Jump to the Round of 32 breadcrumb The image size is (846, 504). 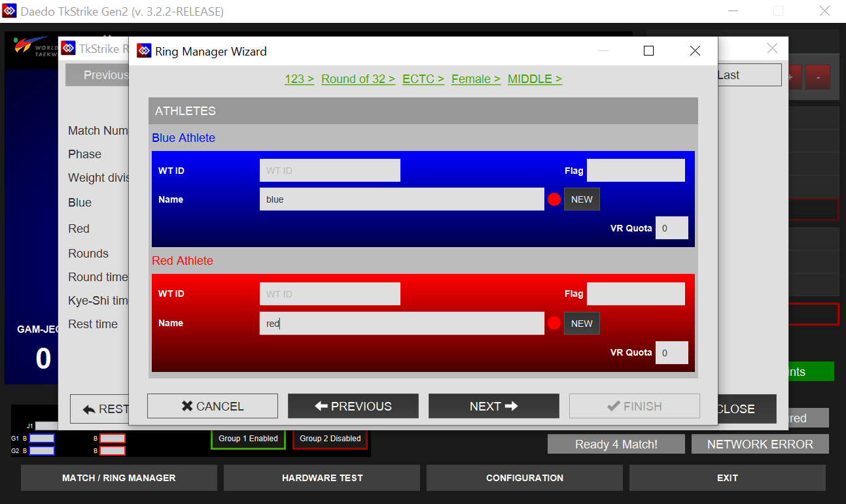click(358, 79)
